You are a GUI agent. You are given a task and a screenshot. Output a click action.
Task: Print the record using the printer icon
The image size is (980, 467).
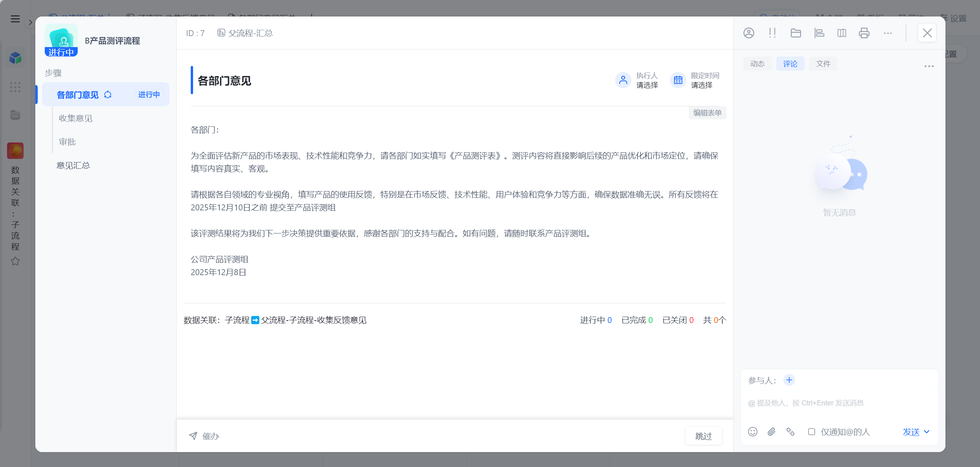pos(864,33)
